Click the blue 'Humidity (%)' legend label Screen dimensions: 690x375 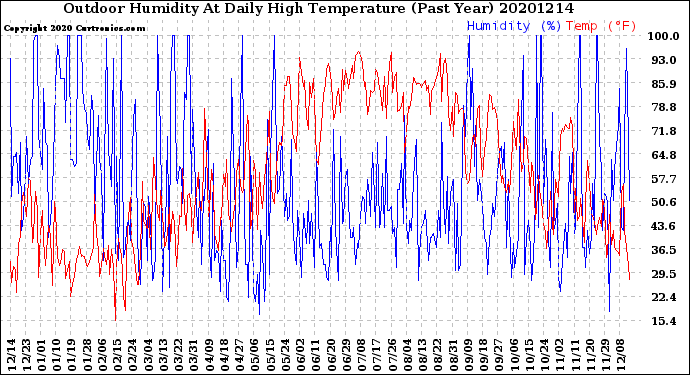(x=514, y=26)
